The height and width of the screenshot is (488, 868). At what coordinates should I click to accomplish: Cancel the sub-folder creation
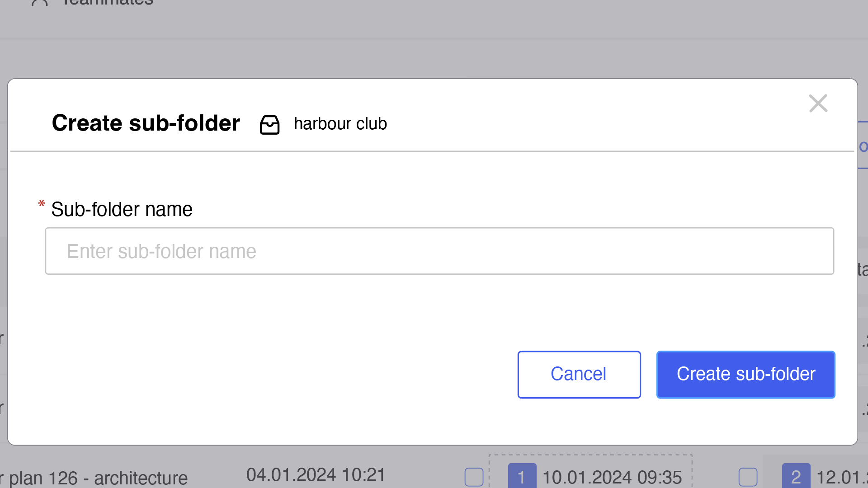(579, 374)
